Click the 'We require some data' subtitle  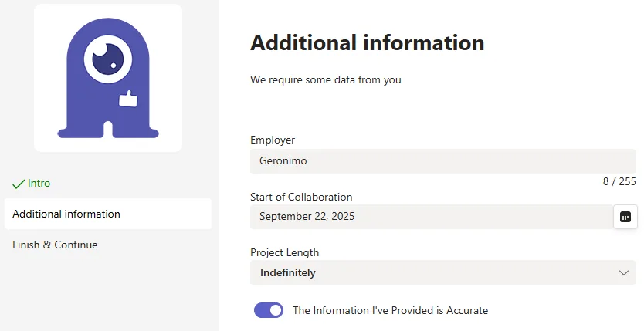(325, 79)
